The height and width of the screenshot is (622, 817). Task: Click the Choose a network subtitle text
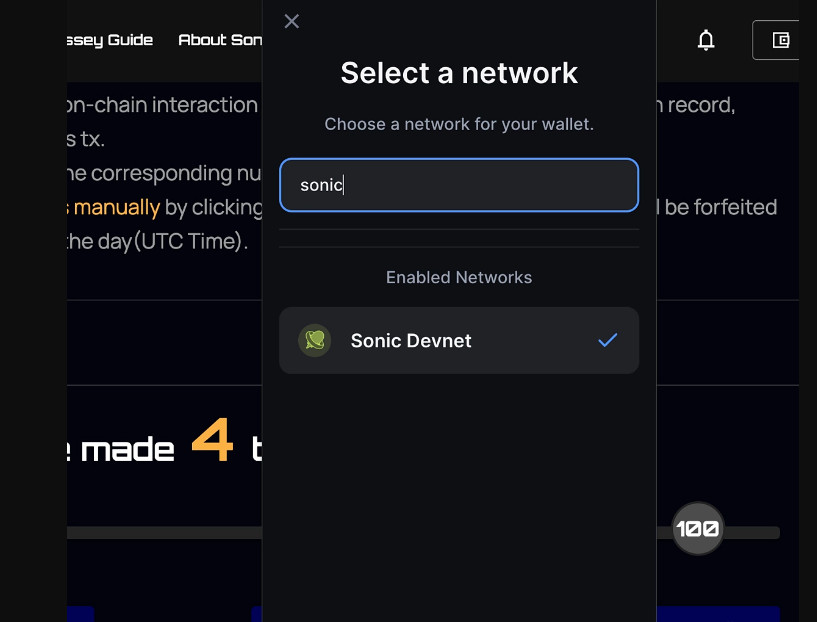pos(459,124)
